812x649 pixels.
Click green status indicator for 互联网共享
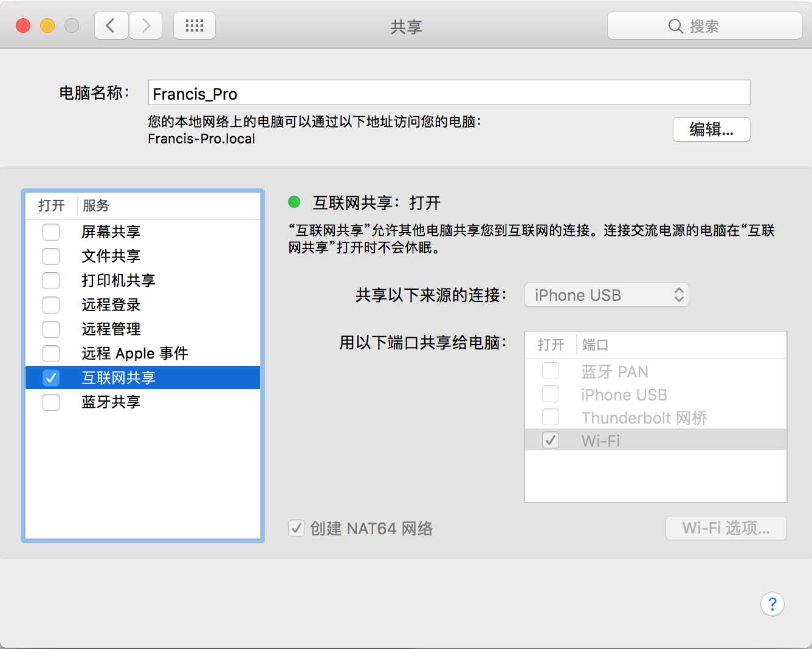294,202
